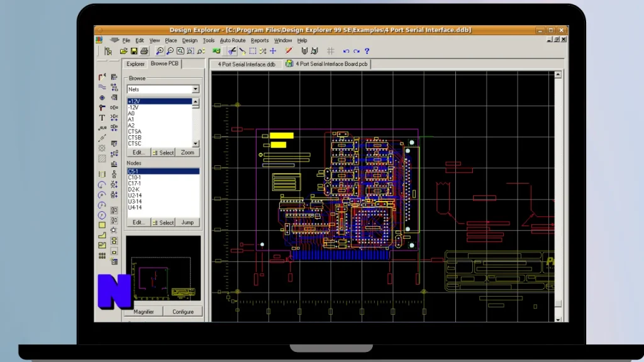Select the Place Full Circle Arc tool
The width and height of the screenshot is (644, 362).
point(102,215)
